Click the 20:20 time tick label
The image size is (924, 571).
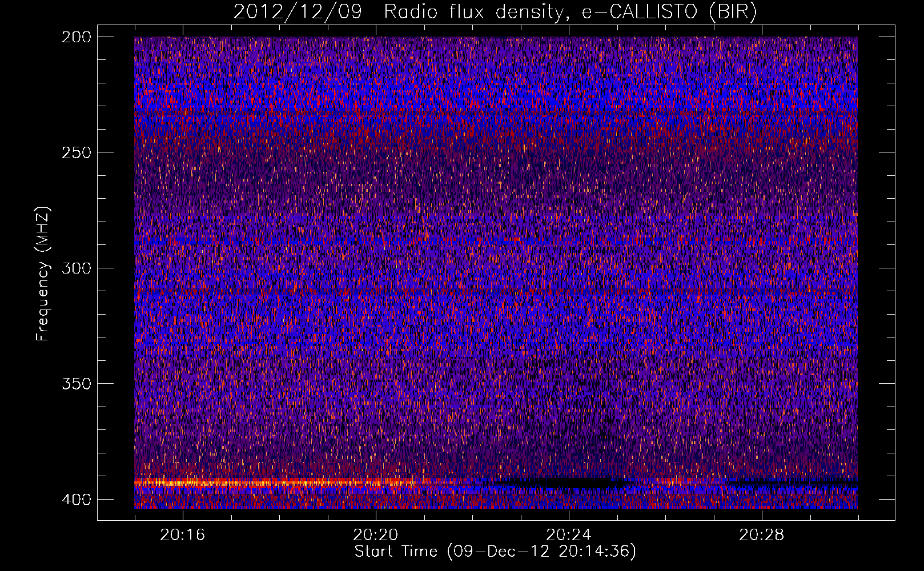coord(376,535)
